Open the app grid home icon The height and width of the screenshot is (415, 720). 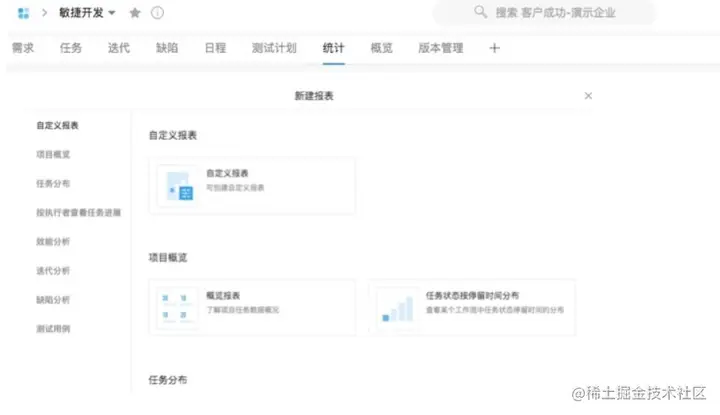(23, 13)
